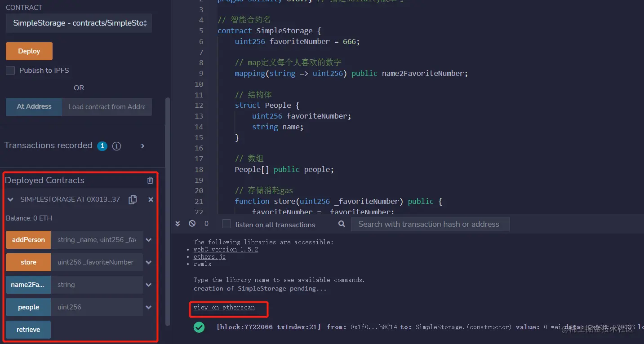This screenshot has width=644, height=344.
Task: Toggle listen on all transactions checkbox
Action: click(227, 224)
